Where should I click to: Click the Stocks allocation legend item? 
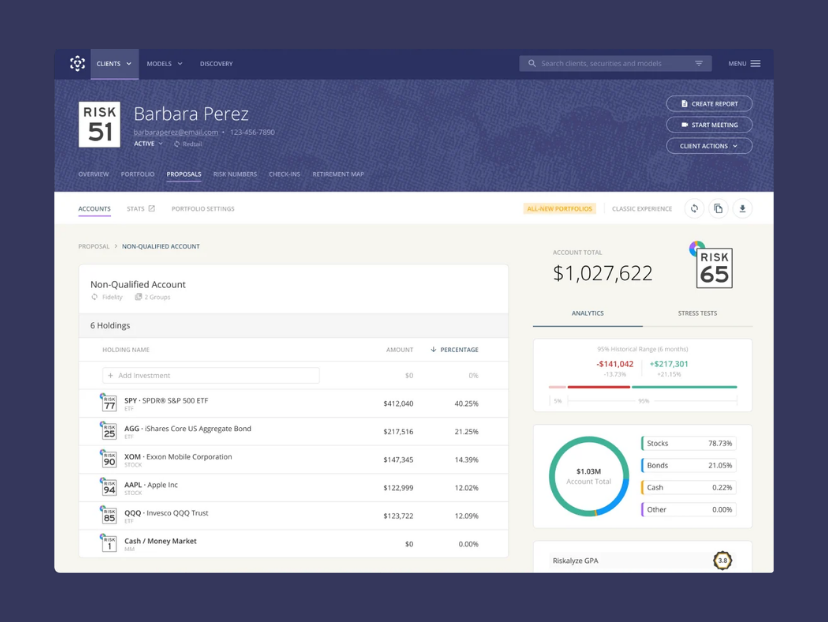[689, 443]
